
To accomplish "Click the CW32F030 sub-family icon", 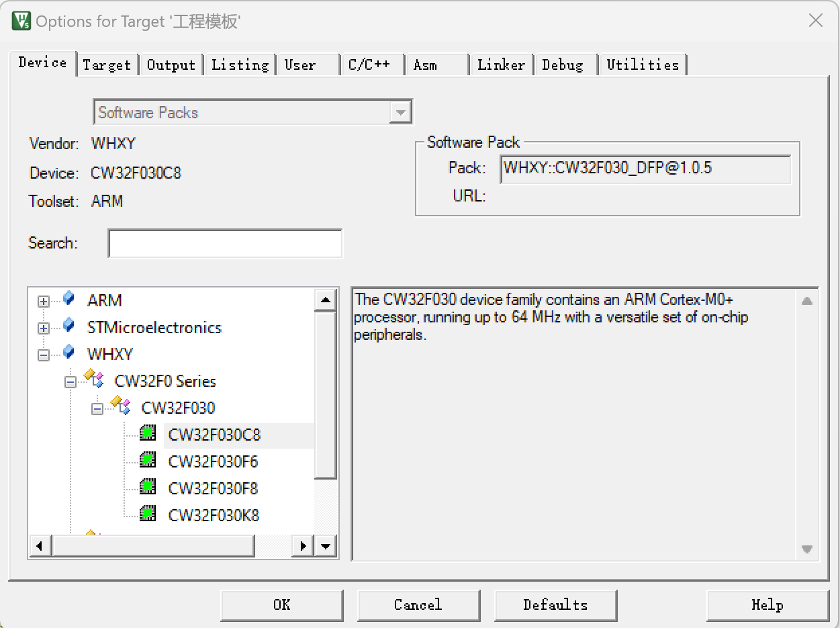I will tap(120, 406).
